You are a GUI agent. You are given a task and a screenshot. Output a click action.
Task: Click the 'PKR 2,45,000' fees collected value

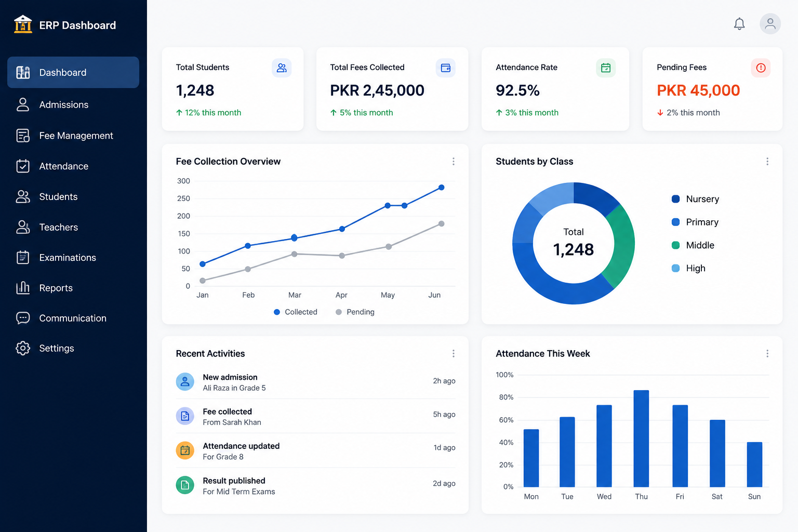click(x=377, y=90)
